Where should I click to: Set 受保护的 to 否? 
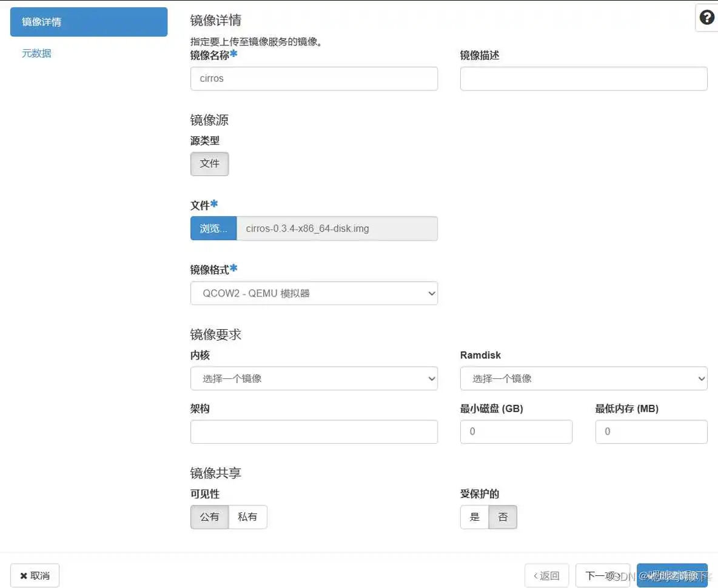pyautogui.click(x=503, y=517)
